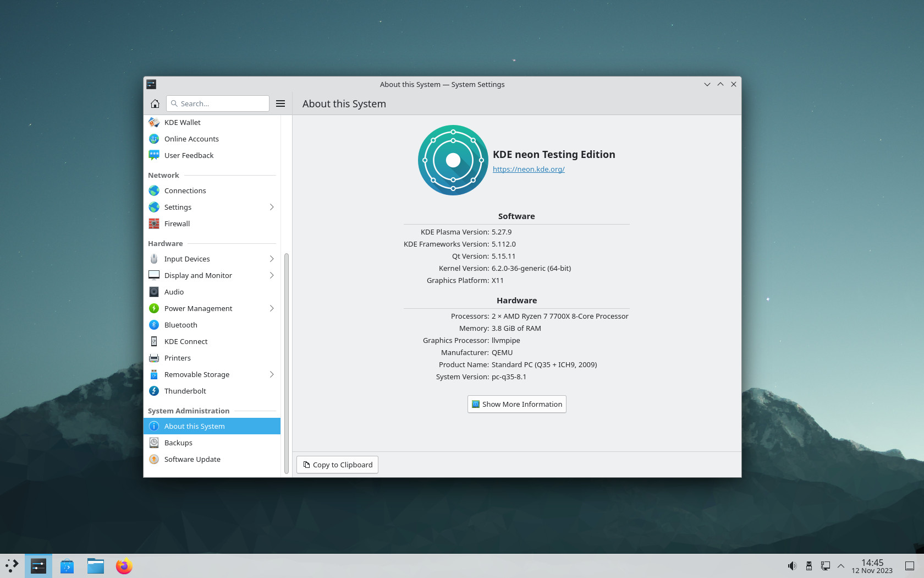This screenshot has width=924, height=578.
Task: Click inside the Search field
Action: point(218,103)
